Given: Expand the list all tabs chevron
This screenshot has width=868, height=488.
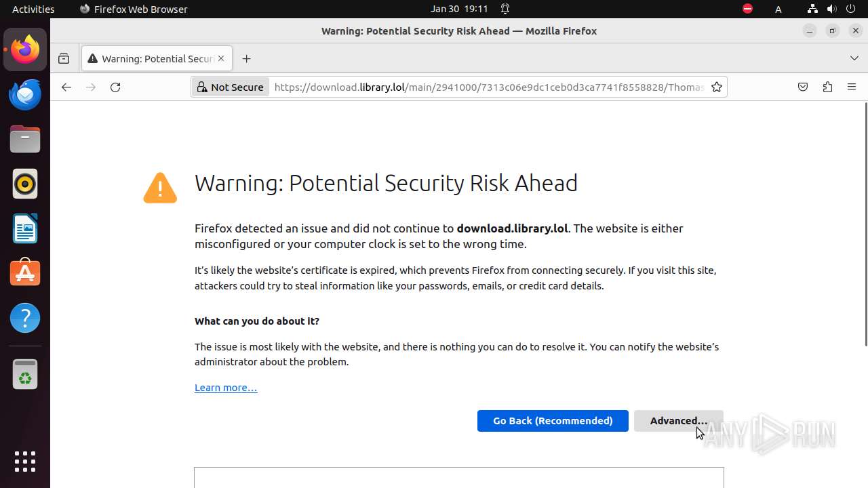Looking at the screenshot, I should 854,59.
